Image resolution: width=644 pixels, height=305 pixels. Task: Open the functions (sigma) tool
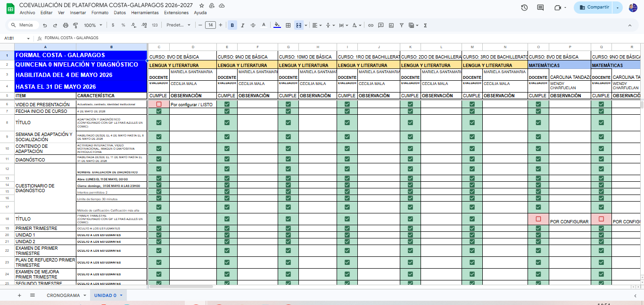pyautogui.click(x=425, y=25)
